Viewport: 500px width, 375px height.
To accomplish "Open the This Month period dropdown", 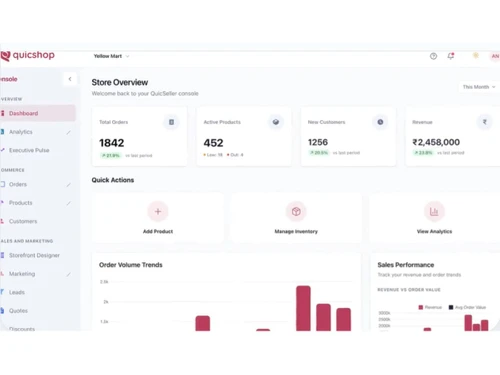I will tap(479, 87).
